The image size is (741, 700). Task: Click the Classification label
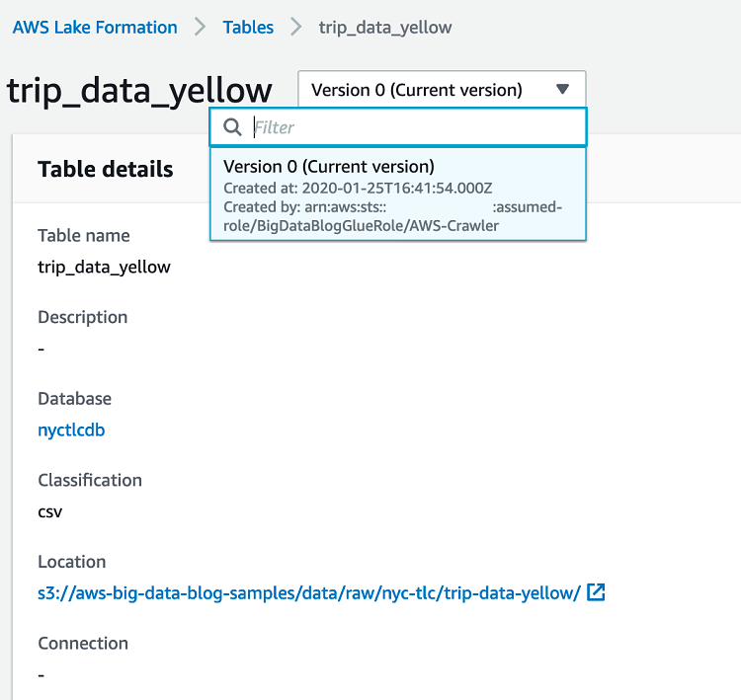click(90, 481)
